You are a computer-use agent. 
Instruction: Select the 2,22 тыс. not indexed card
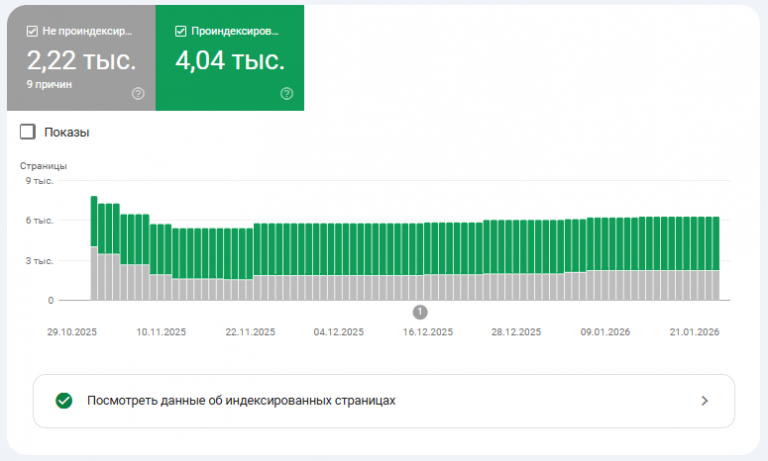[81, 58]
